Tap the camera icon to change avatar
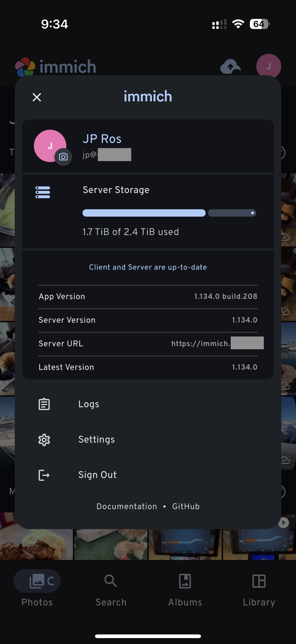Viewport: 296px width, 644px height. tap(63, 157)
